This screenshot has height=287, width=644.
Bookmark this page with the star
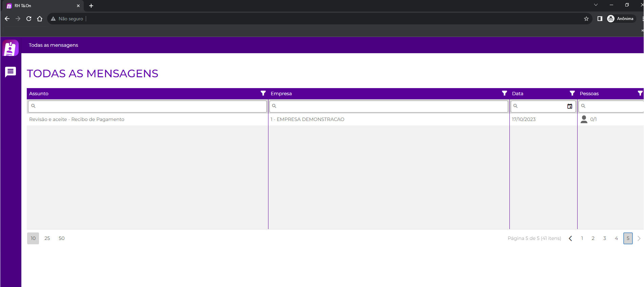click(x=586, y=19)
